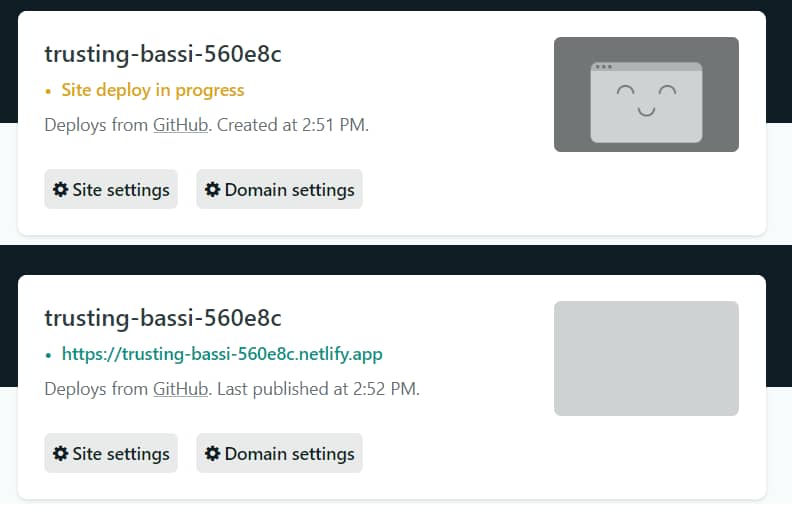The width and height of the screenshot is (792, 511).
Task: Click gear icon on upper Site settings button
Action: (x=61, y=189)
